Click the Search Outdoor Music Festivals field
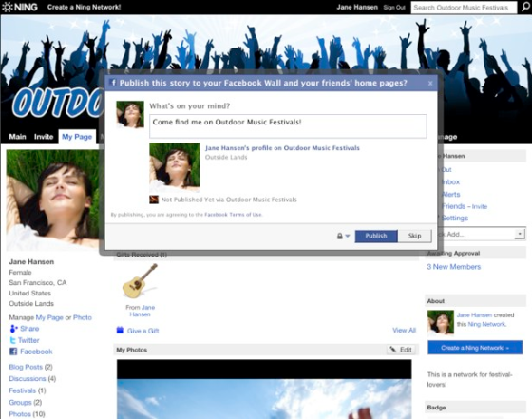The height and width of the screenshot is (419, 532). coord(464,8)
